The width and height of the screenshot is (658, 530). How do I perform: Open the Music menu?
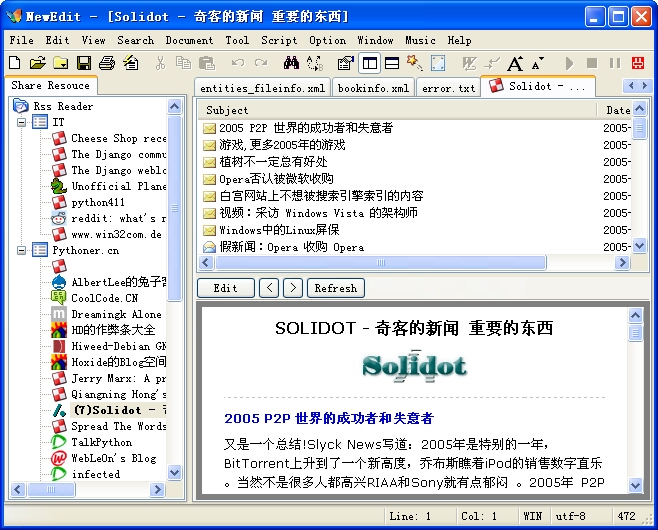click(420, 40)
